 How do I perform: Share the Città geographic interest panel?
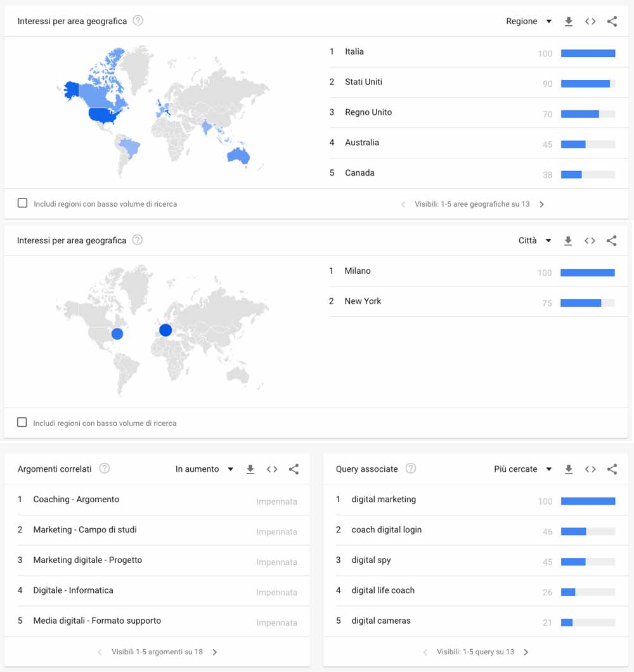tap(611, 241)
